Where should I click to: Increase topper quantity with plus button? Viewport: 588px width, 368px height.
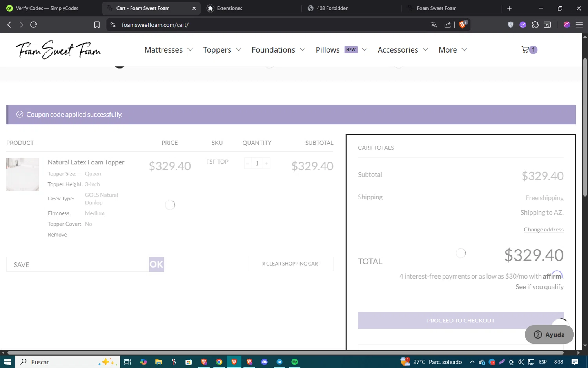click(x=267, y=163)
